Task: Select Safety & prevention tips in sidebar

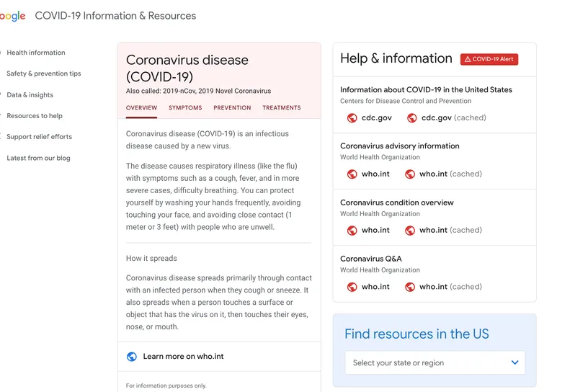Action: click(44, 73)
